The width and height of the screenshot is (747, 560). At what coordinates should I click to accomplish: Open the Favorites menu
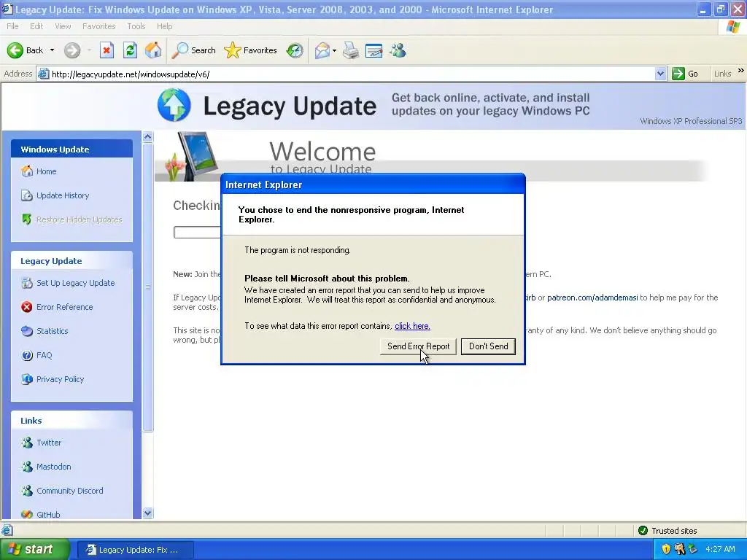coord(99,26)
